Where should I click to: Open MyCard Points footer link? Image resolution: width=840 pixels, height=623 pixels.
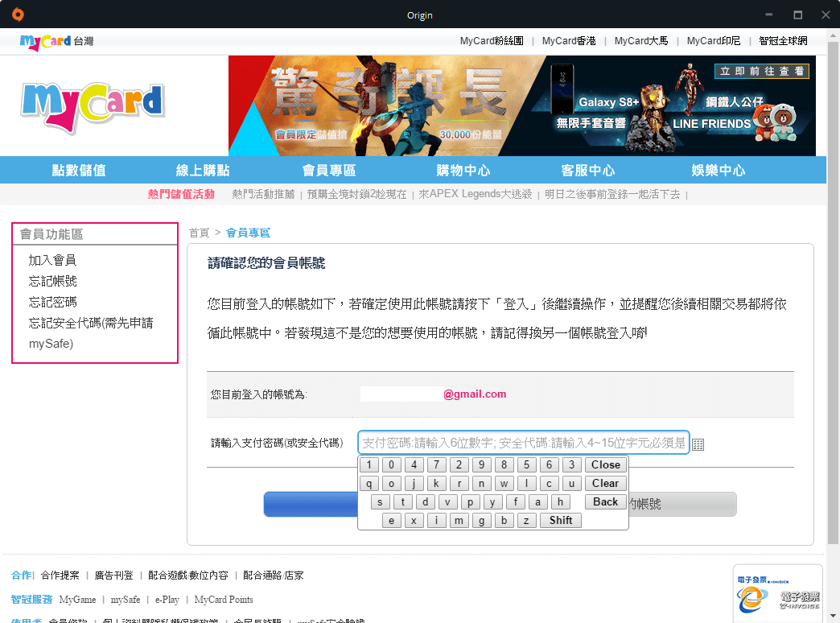pos(224,600)
